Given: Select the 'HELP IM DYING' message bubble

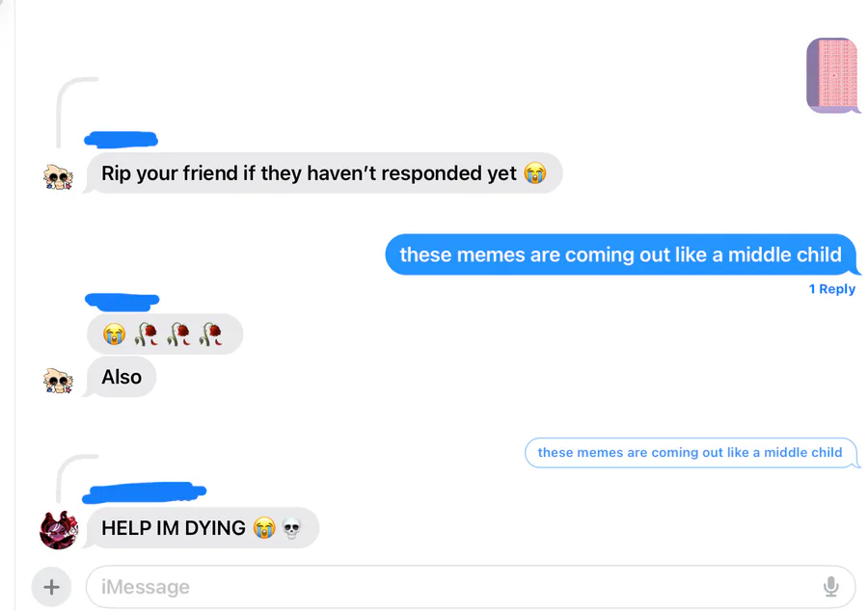Looking at the screenshot, I should click(203, 528).
